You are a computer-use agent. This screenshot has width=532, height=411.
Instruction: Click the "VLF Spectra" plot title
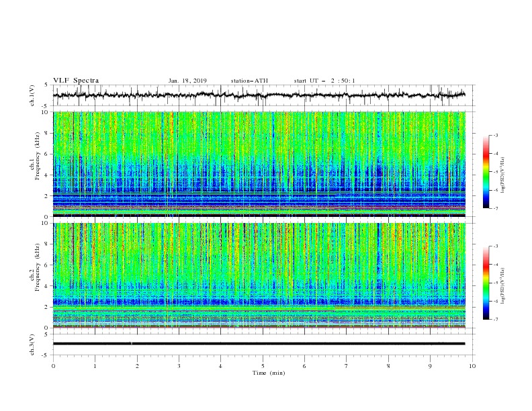click(x=76, y=81)
